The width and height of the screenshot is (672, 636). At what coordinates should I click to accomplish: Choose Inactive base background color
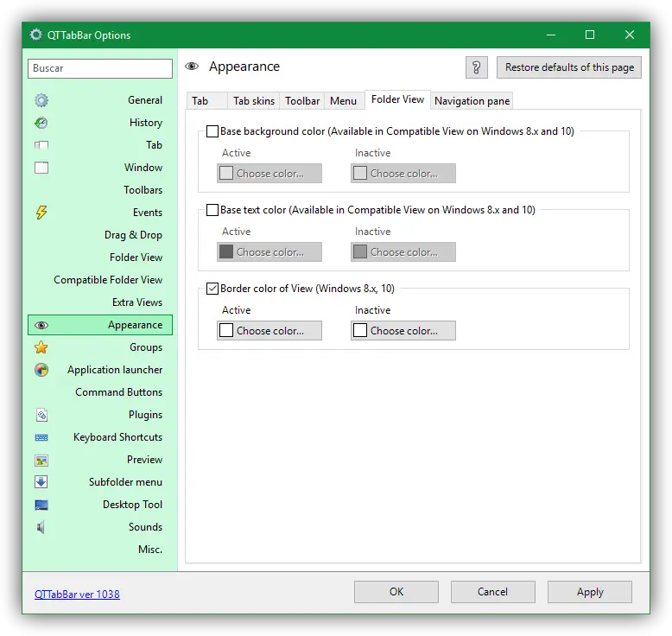[403, 174]
